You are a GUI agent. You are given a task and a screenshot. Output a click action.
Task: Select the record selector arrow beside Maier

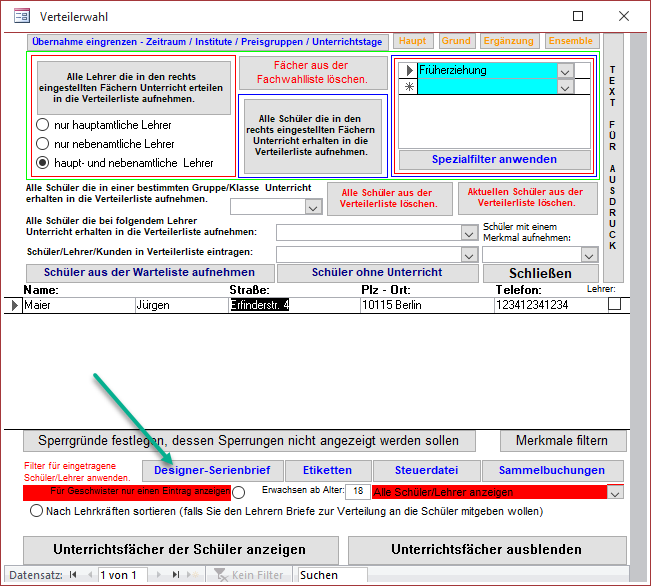coord(13,305)
